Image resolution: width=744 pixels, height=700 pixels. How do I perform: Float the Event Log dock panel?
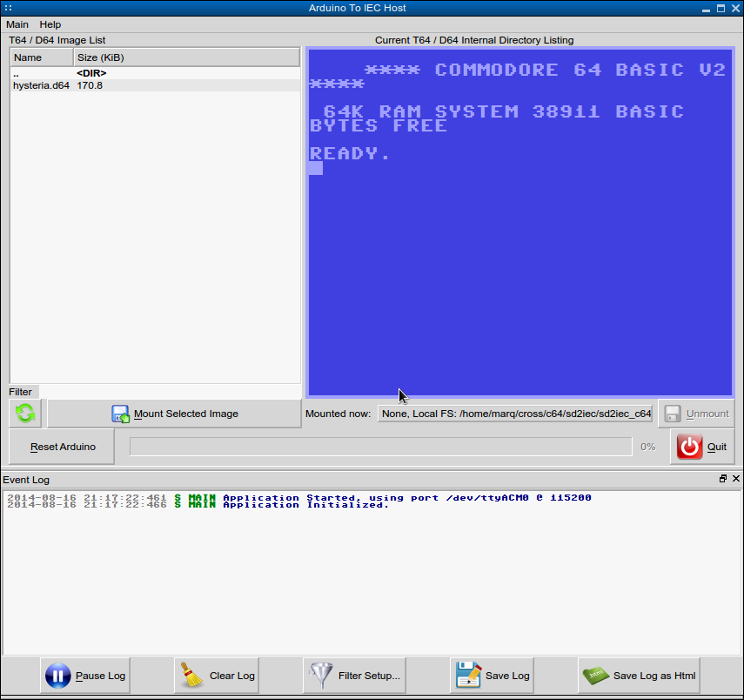click(x=722, y=479)
